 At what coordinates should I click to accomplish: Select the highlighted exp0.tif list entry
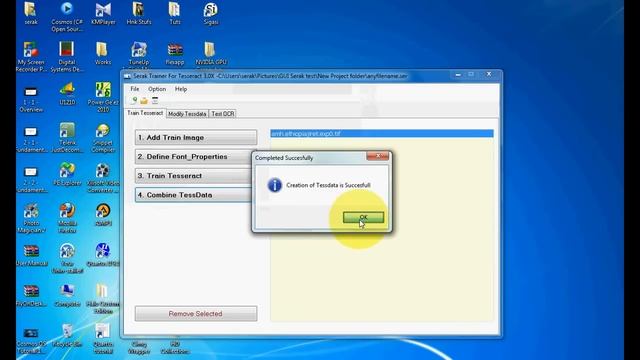pyautogui.click(x=382, y=133)
